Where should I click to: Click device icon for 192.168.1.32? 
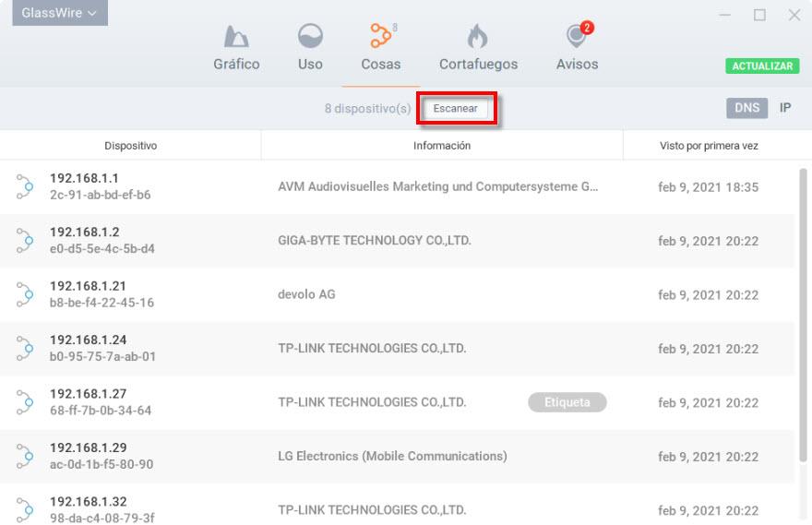coord(24,509)
